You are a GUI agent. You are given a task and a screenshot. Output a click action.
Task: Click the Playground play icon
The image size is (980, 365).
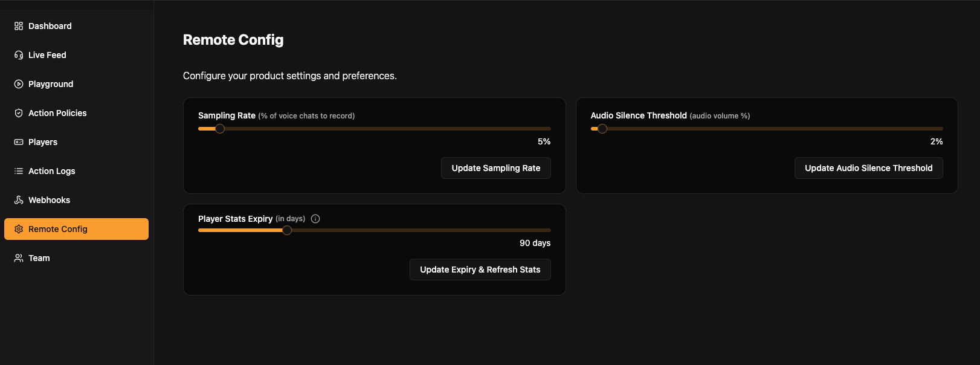[x=18, y=84]
